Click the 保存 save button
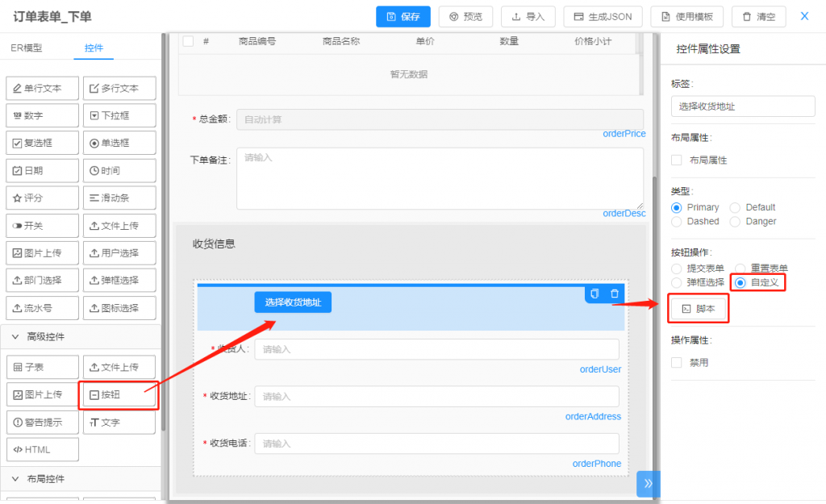This screenshot has width=826, height=504. [x=403, y=16]
